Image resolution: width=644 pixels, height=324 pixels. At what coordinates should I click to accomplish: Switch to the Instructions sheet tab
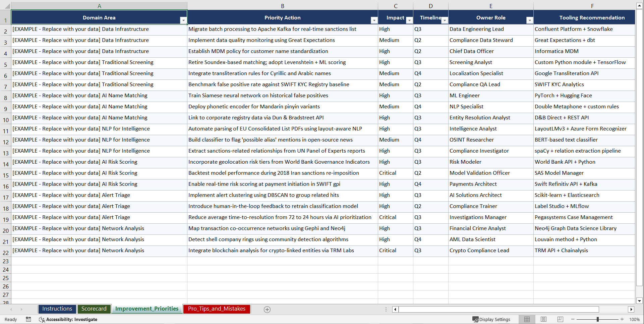57,309
